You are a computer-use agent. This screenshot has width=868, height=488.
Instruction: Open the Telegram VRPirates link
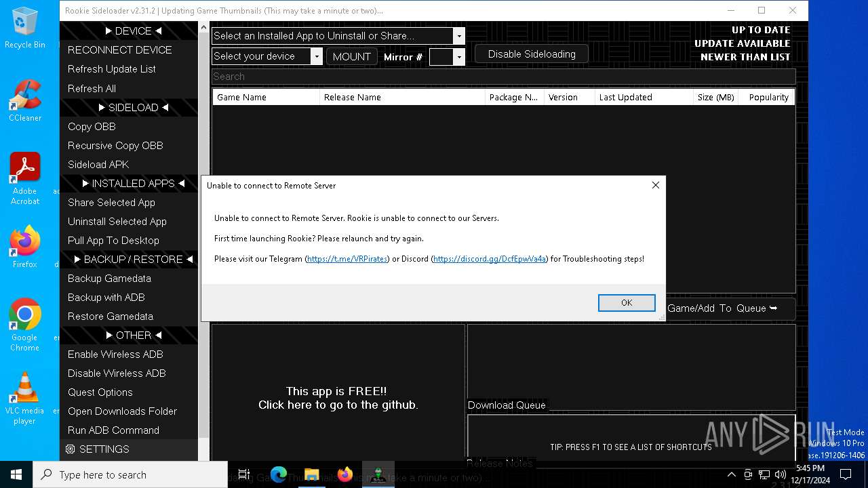coord(347,259)
